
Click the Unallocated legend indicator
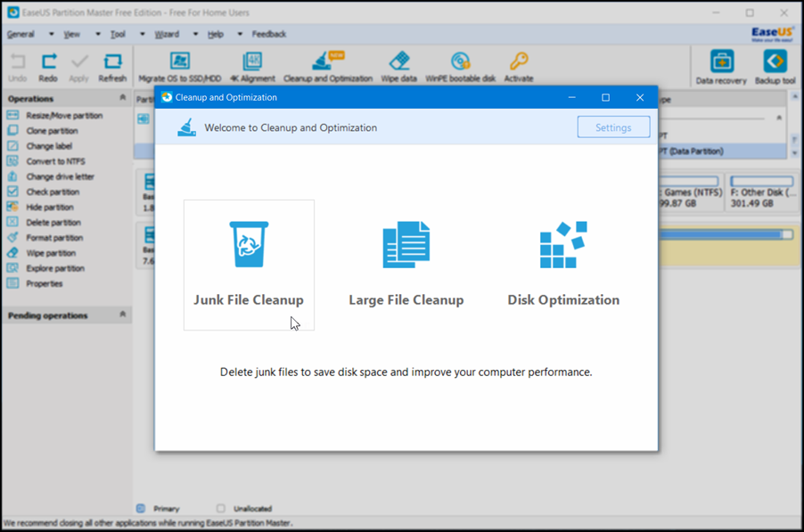(x=220, y=509)
